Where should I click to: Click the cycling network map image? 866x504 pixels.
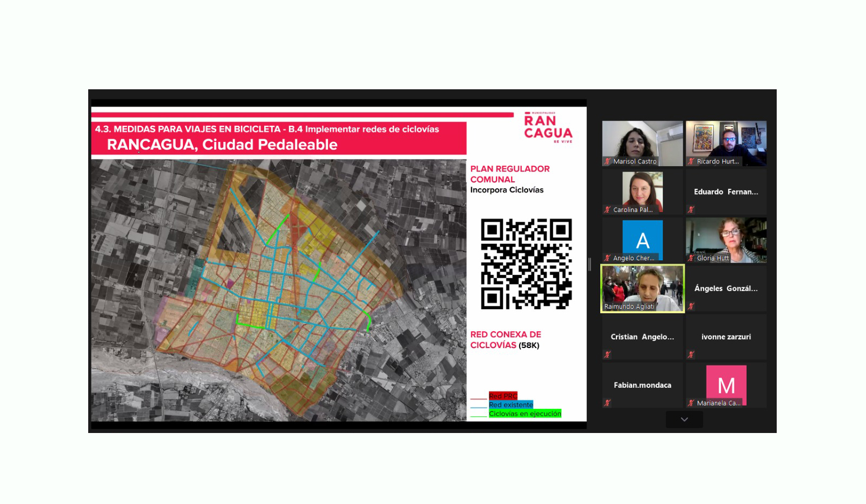279,290
